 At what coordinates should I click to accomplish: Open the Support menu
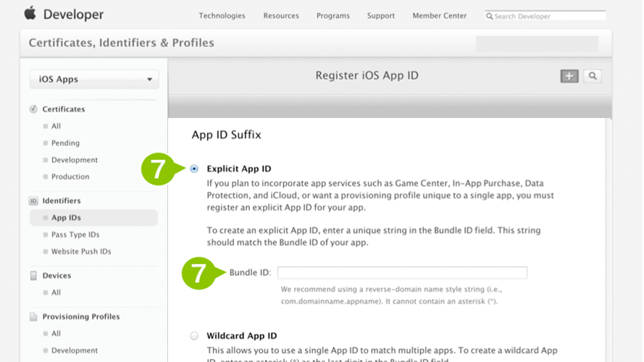coord(381,16)
